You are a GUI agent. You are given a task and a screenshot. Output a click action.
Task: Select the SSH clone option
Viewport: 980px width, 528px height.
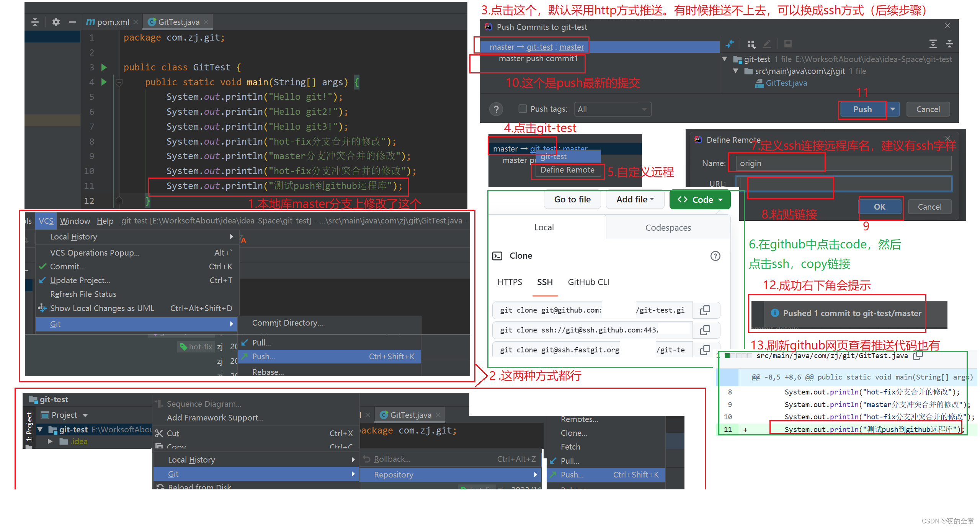click(x=545, y=282)
